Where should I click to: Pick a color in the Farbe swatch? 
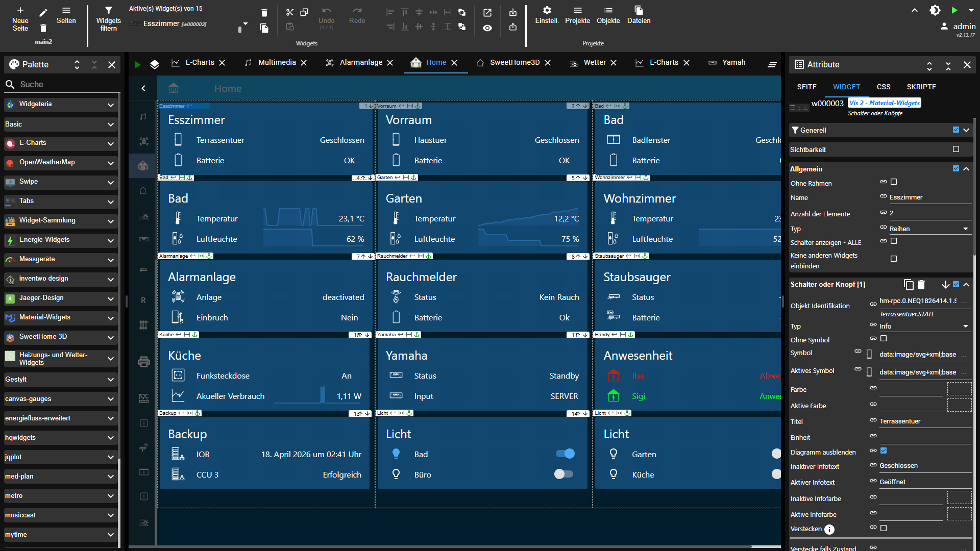pyautogui.click(x=960, y=389)
